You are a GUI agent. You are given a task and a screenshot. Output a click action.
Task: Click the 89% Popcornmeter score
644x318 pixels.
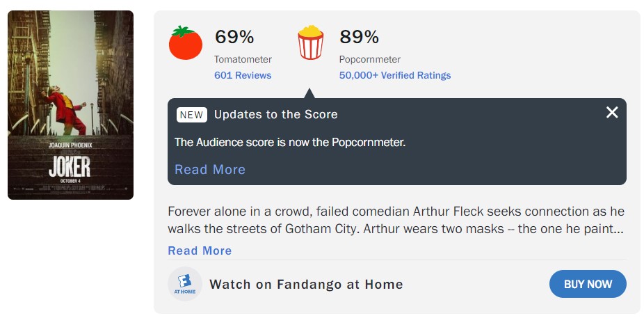pos(359,37)
